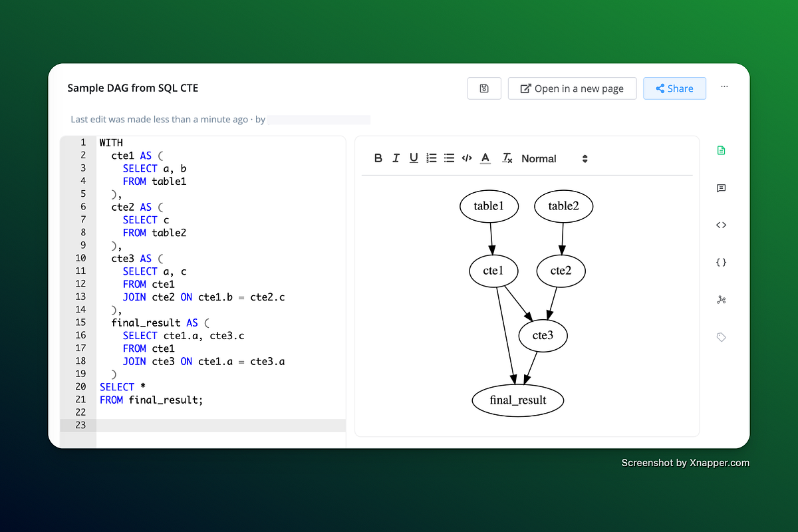This screenshot has height=532, width=798.
Task: Click the Share button
Action: coord(674,88)
